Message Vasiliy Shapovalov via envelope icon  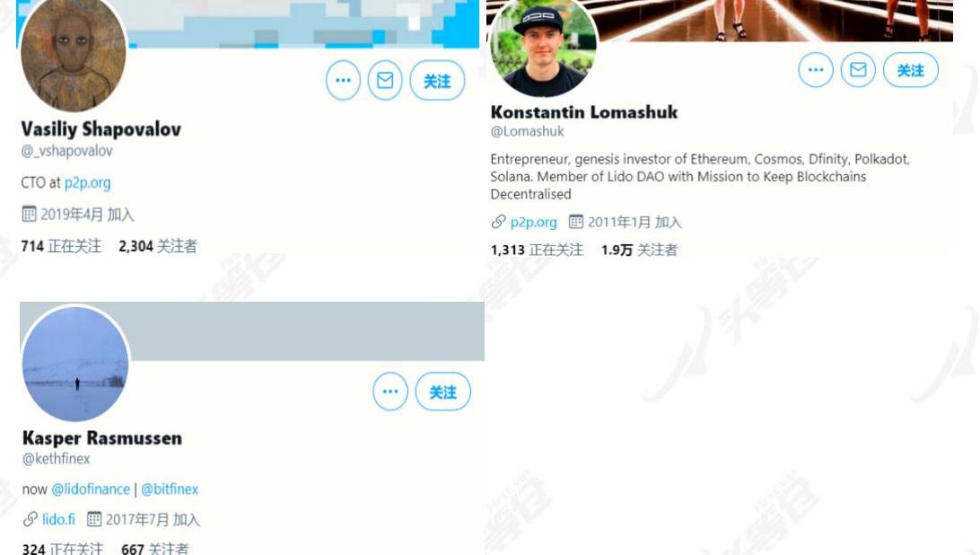point(385,80)
